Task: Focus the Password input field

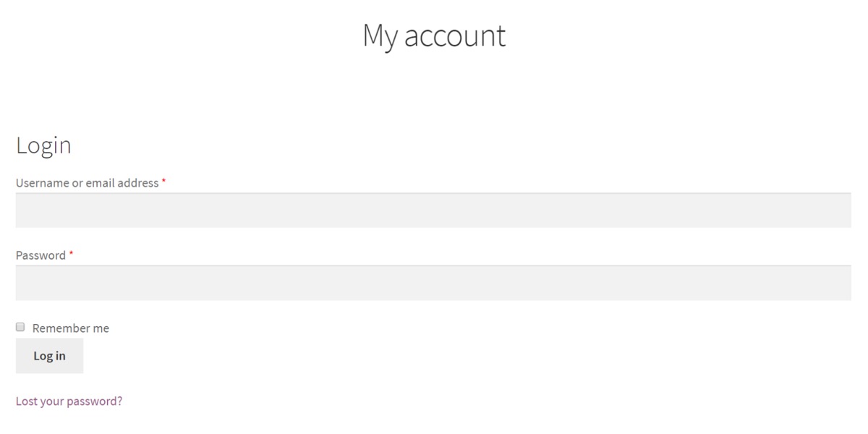Action: tap(433, 283)
